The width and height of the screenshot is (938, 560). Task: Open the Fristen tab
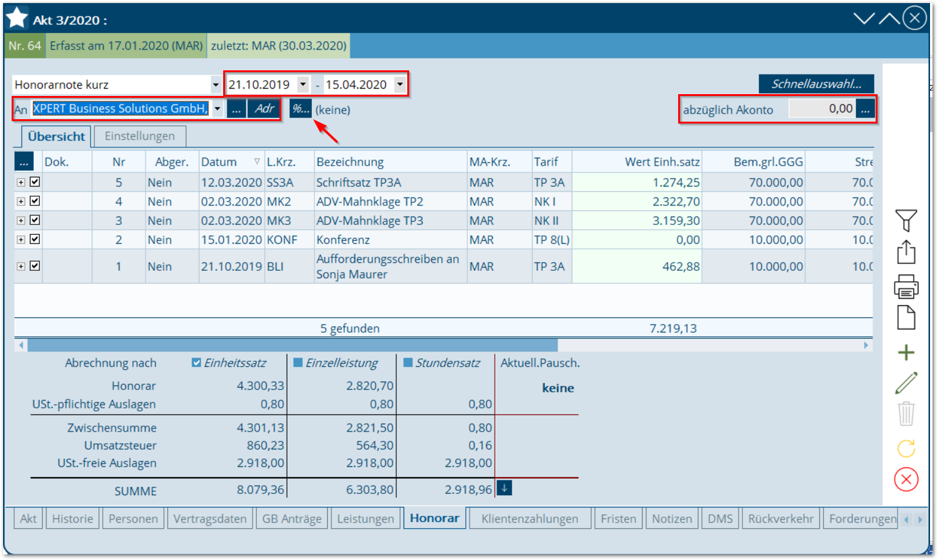[618, 518]
